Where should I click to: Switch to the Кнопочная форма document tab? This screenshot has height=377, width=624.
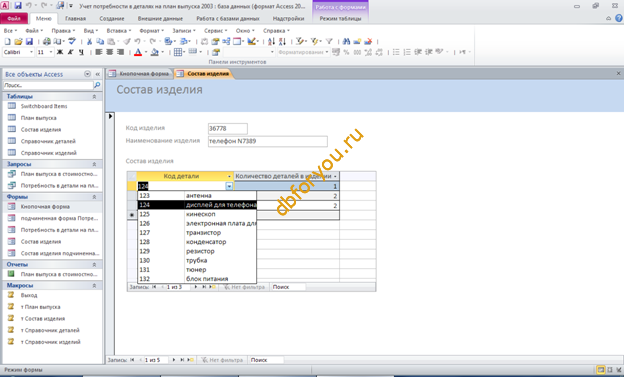[140, 74]
